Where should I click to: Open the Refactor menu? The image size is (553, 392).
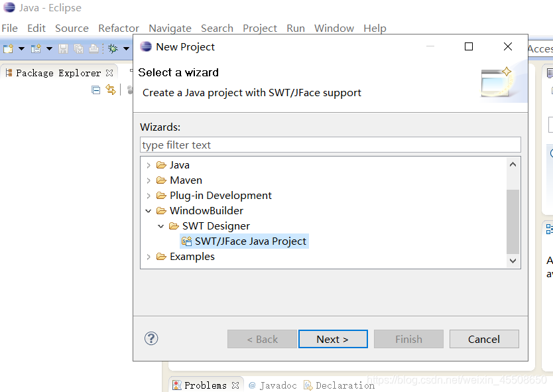tap(119, 29)
